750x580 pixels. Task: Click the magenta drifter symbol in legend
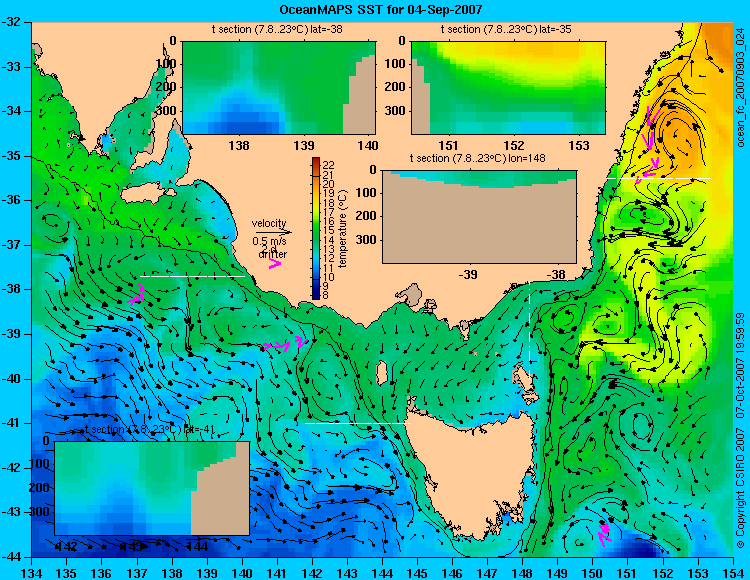[275, 263]
